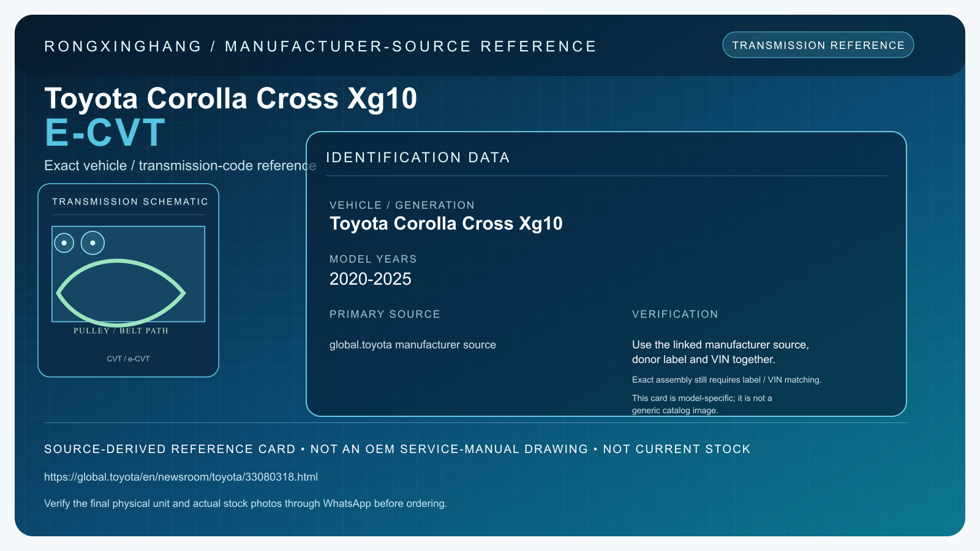This screenshot has height=551, width=980.
Task: Click the 'SOURCE-DERIVED REFERENCE CARD' disclaimer line
Action: click(398, 449)
